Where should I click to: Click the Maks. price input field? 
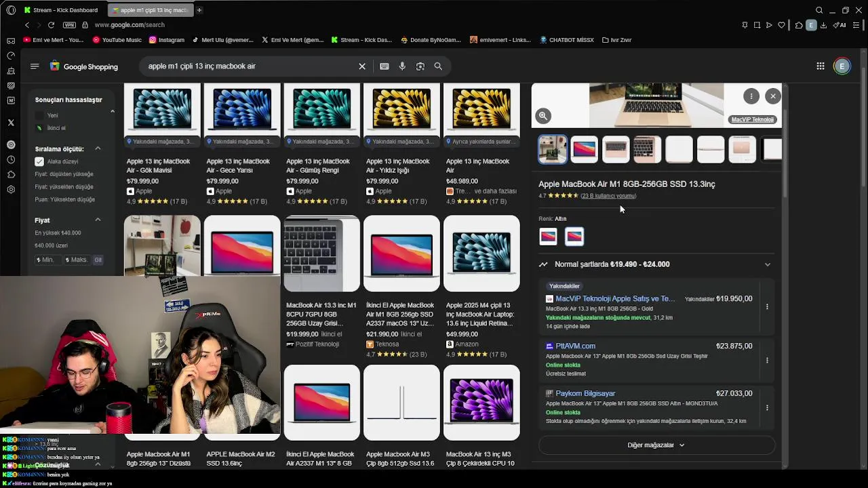[x=77, y=260]
